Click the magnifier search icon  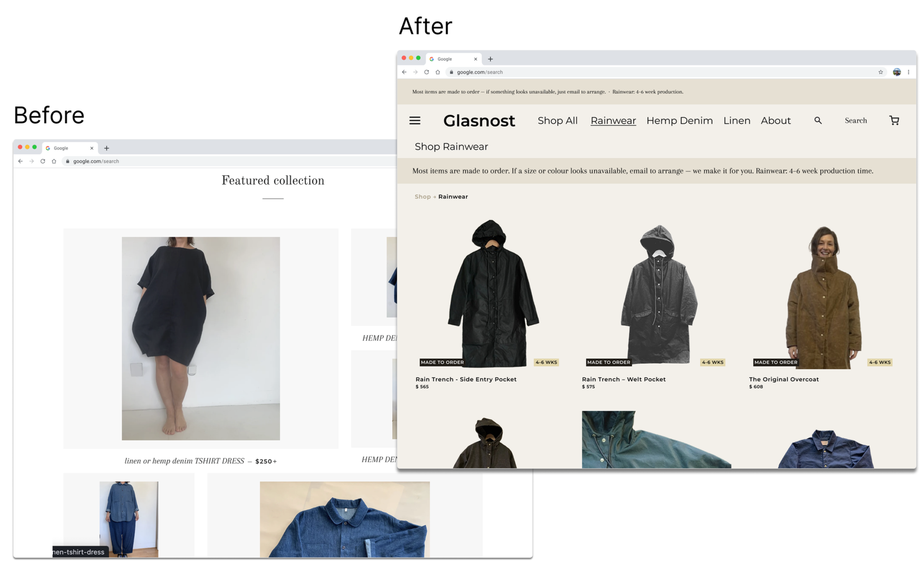pos(818,120)
